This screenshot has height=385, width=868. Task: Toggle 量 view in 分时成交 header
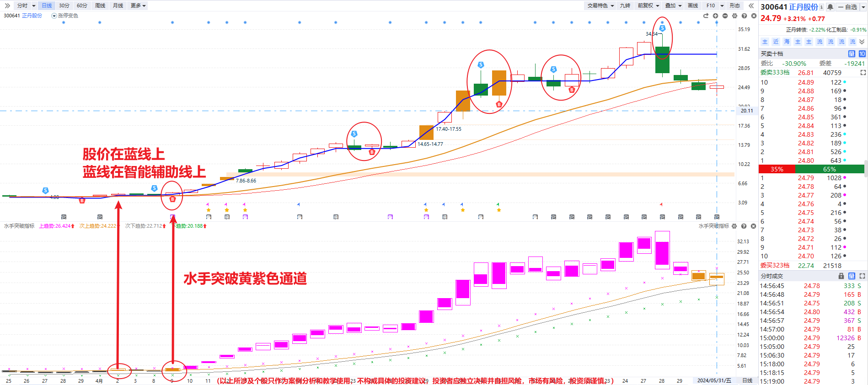pos(852,276)
